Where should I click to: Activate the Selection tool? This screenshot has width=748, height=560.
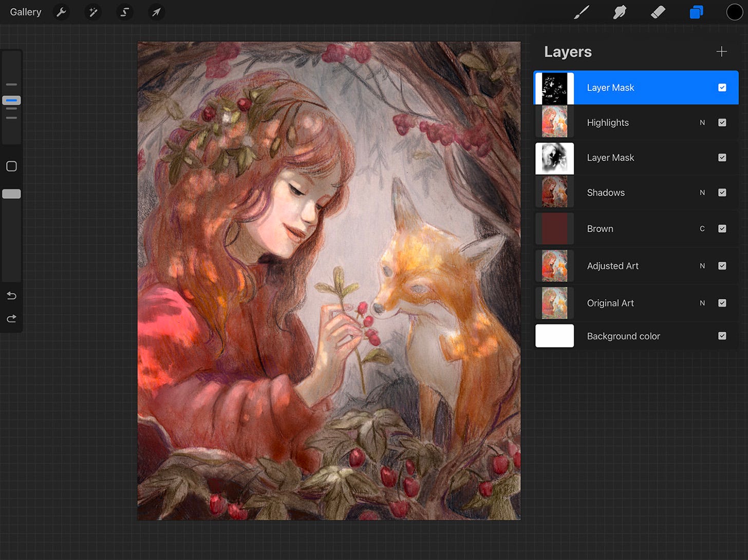pyautogui.click(x=125, y=12)
